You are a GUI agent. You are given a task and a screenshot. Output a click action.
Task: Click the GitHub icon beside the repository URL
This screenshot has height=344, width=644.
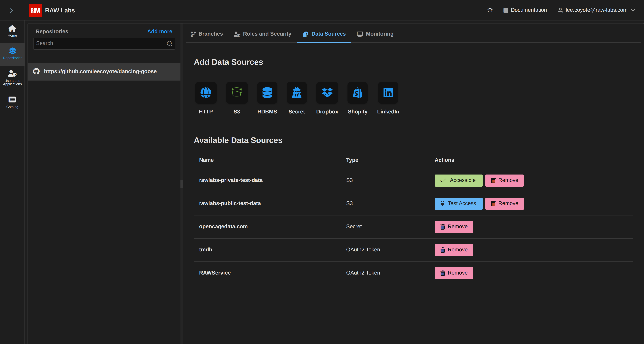click(x=37, y=71)
